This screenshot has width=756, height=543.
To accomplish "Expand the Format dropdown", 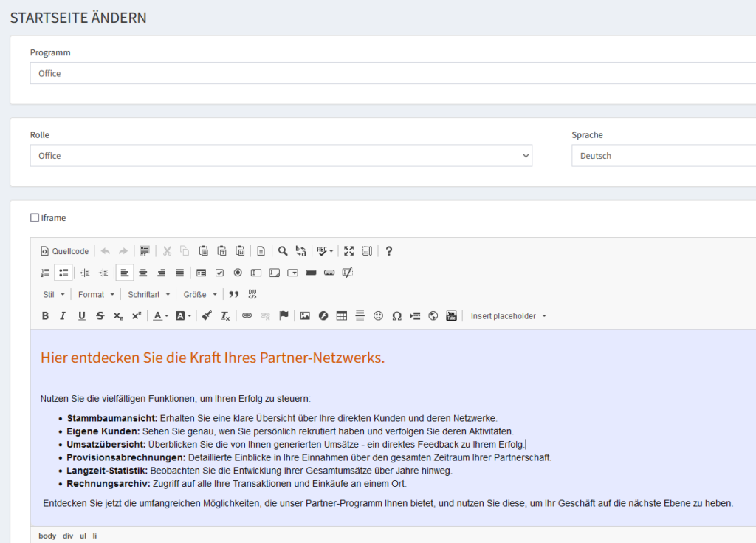I will 96,295.
